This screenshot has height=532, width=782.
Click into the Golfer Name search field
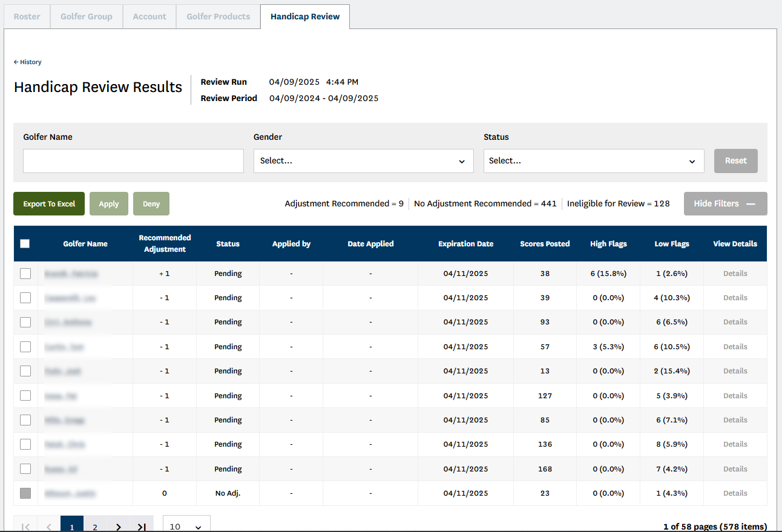(133, 161)
